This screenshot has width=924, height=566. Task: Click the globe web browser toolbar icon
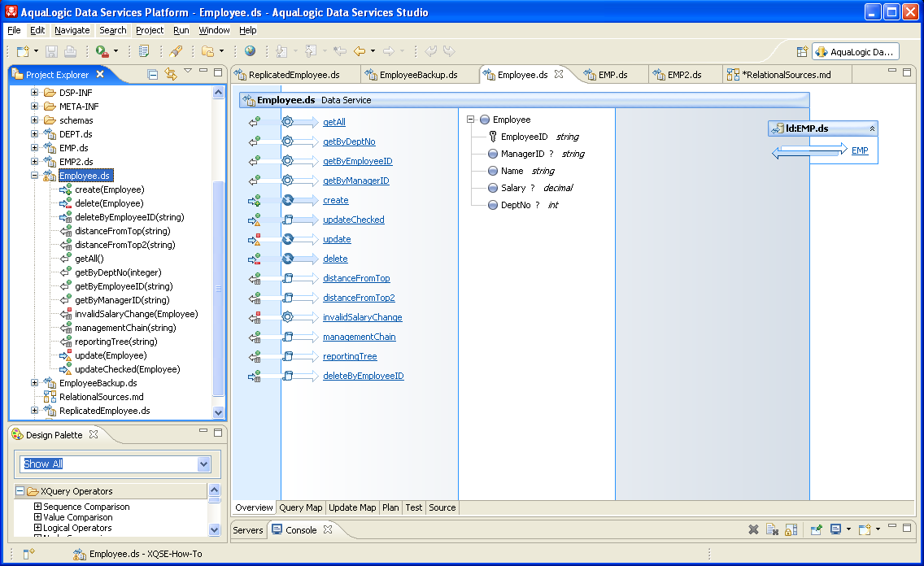(x=251, y=51)
